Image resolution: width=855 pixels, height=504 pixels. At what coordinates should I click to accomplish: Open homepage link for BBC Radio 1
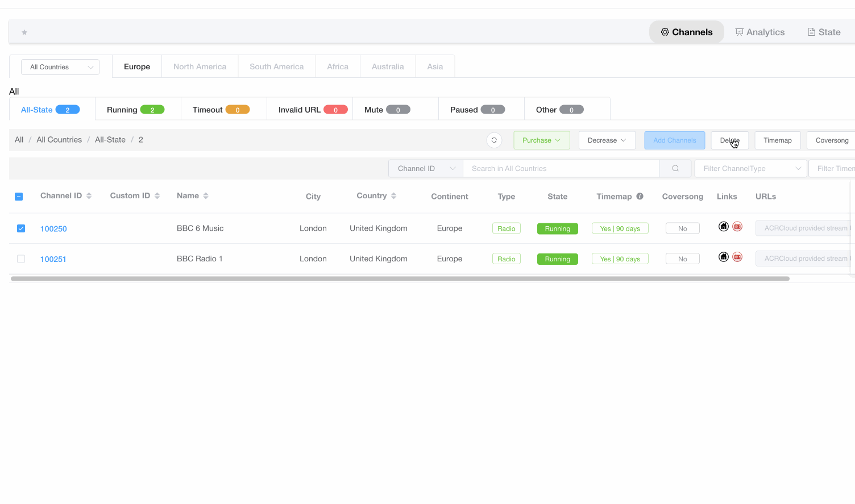(723, 257)
